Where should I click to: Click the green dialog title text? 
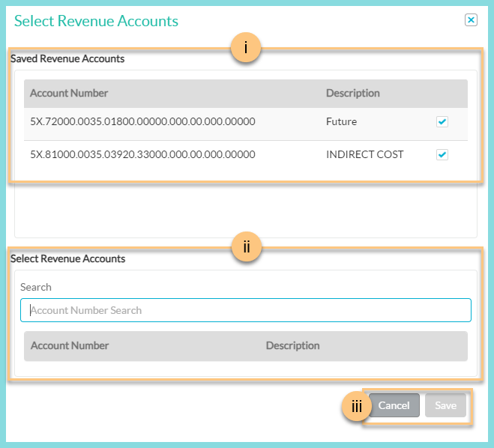96,21
